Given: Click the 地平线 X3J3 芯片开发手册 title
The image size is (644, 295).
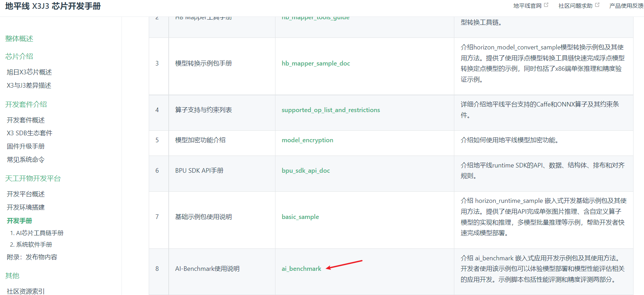Looking at the screenshot, I should 53,6.
